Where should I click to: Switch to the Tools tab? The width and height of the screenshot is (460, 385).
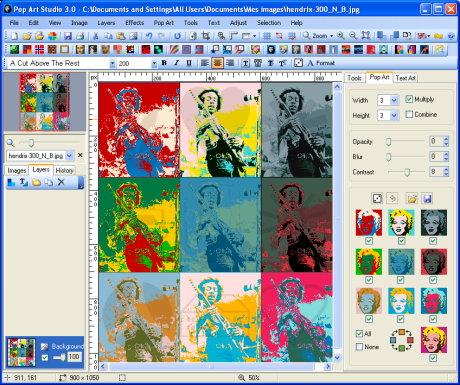click(x=354, y=78)
